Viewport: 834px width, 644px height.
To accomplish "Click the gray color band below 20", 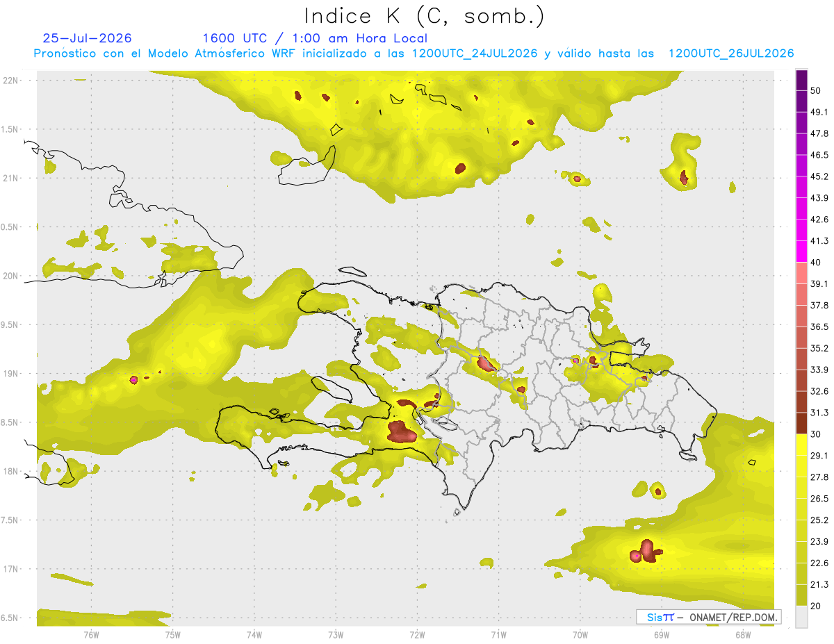I will tap(801, 617).
